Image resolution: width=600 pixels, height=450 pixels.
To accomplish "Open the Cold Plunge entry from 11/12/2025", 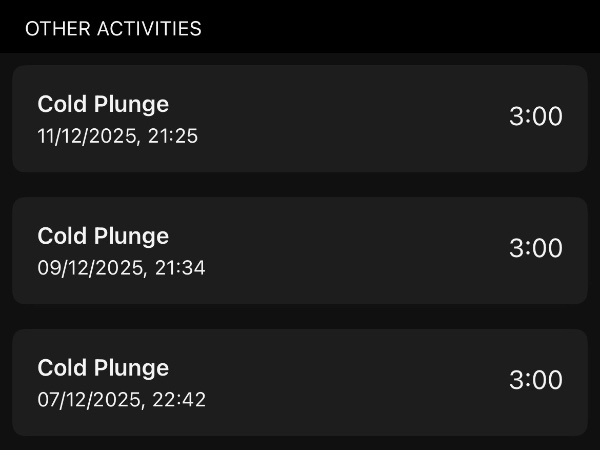I will [x=299, y=119].
